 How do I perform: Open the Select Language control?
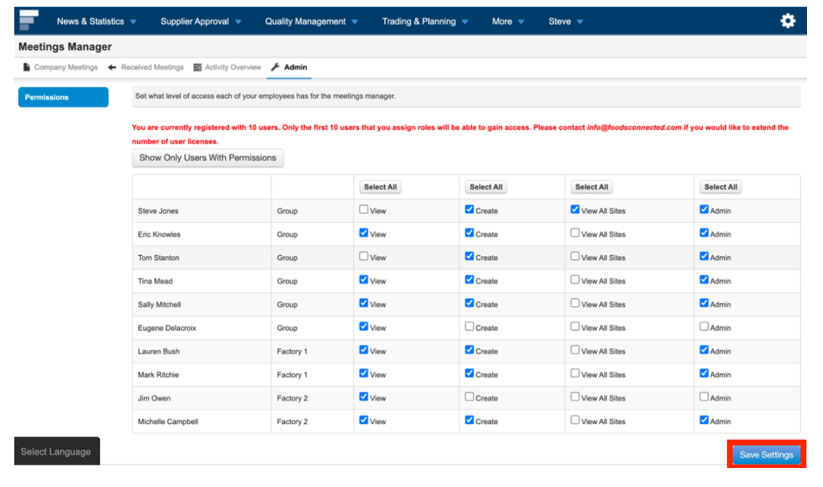coord(57,451)
